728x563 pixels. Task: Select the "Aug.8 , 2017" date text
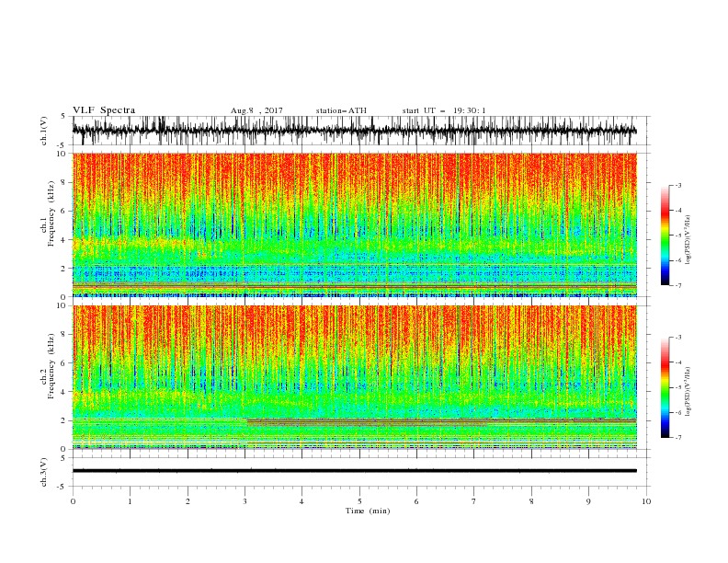coord(256,110)
